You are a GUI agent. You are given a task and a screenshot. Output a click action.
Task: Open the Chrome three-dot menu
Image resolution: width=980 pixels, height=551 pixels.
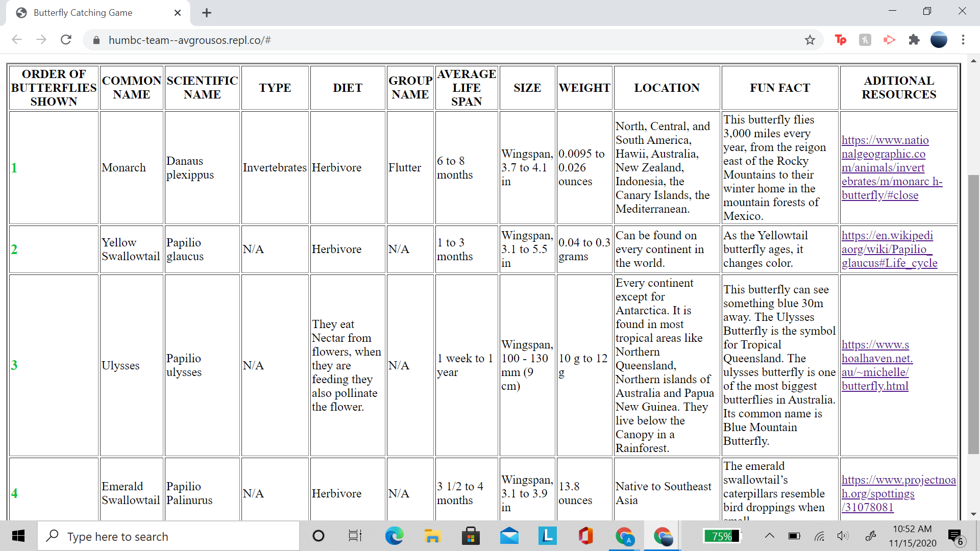click(963, 40)
